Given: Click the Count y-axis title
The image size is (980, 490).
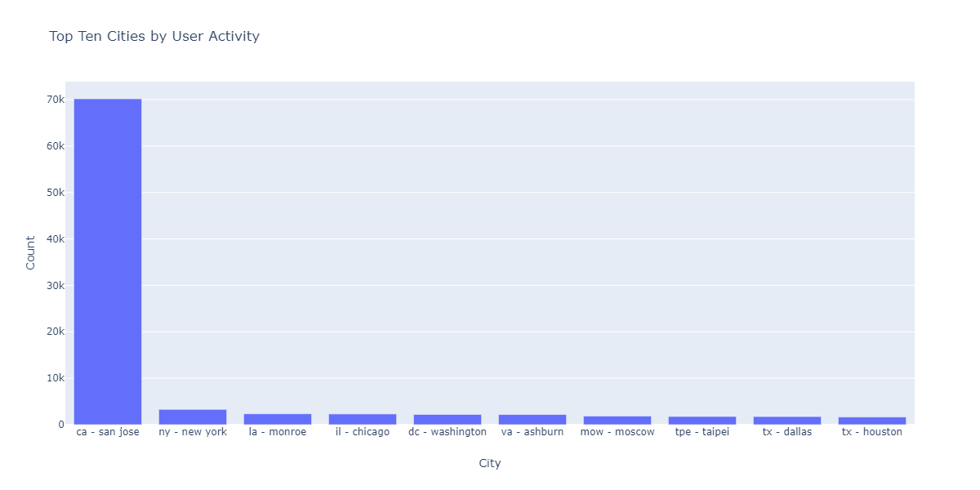Looking at the screenshot, I should tap(31, 253).
